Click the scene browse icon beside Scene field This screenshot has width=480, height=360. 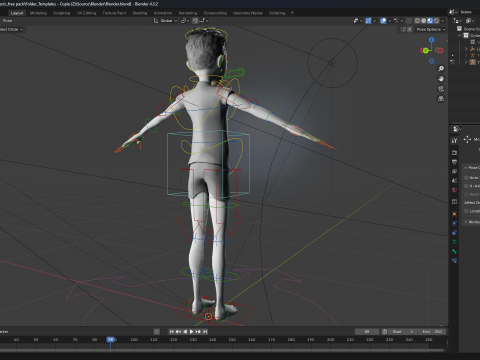(452, 12)
